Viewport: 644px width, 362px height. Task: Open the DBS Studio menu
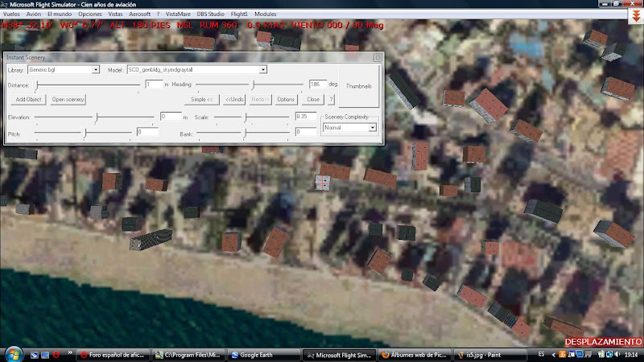[210, 14]
